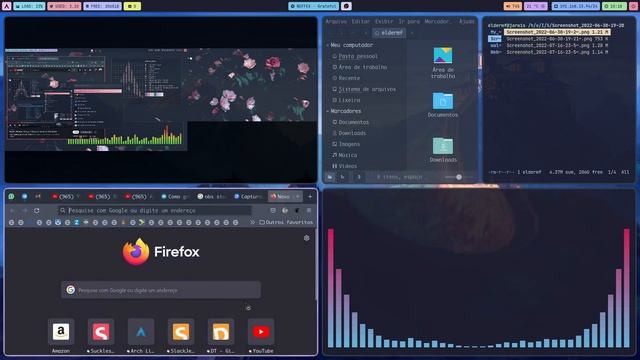The width and height of the screenshot is (640, 360).
Task: Click the purple temperature widget in the top bar
Action: (x=536, y=6)
